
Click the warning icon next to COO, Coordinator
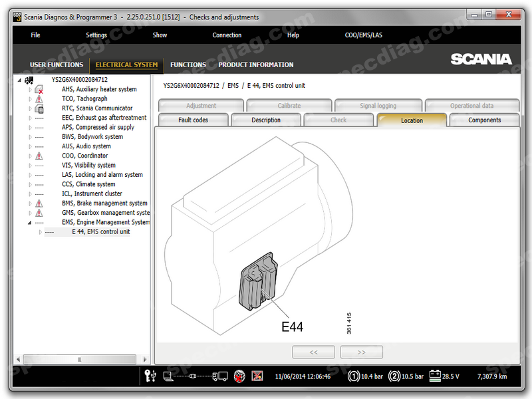[x=39, y=156]
